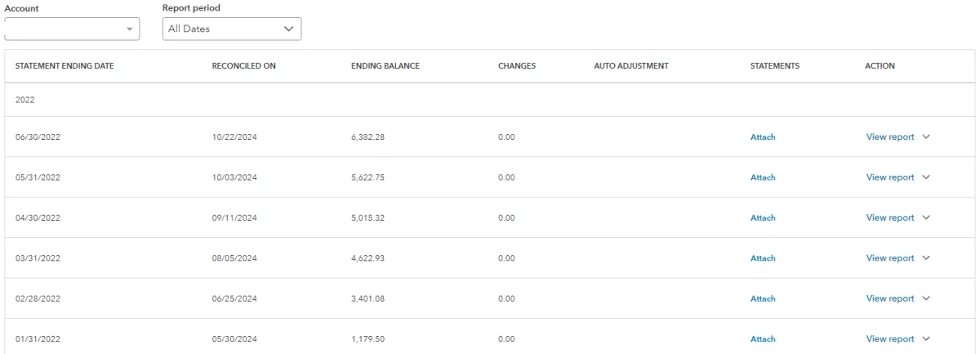Screen dimensions: 980x354
Task: Click reconciled date 06/25/2024
Action: 234,299
